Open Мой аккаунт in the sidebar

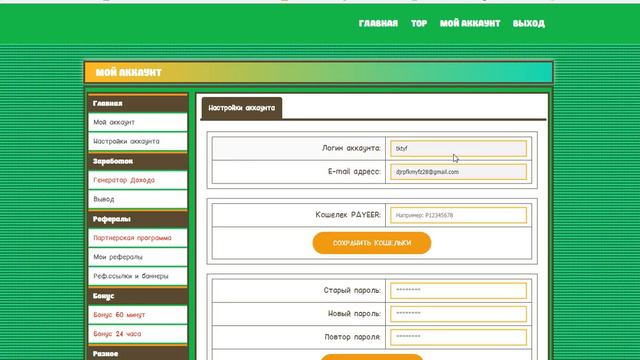point(138,122)
